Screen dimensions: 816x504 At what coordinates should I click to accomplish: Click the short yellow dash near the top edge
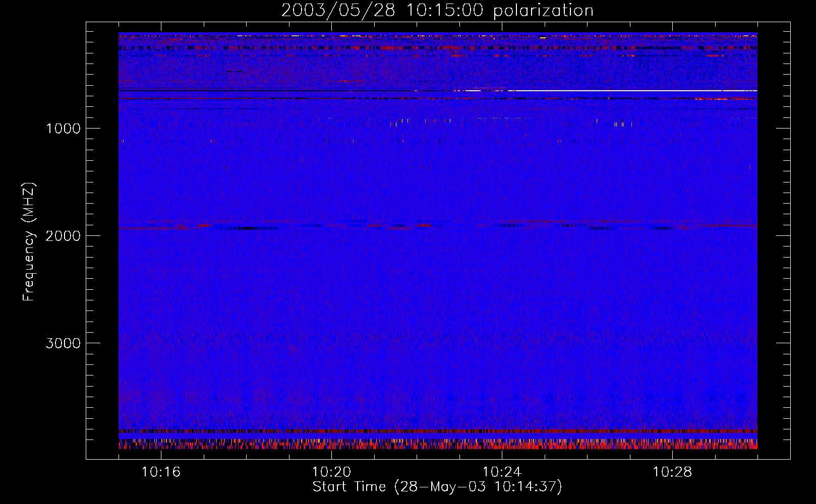543,38
